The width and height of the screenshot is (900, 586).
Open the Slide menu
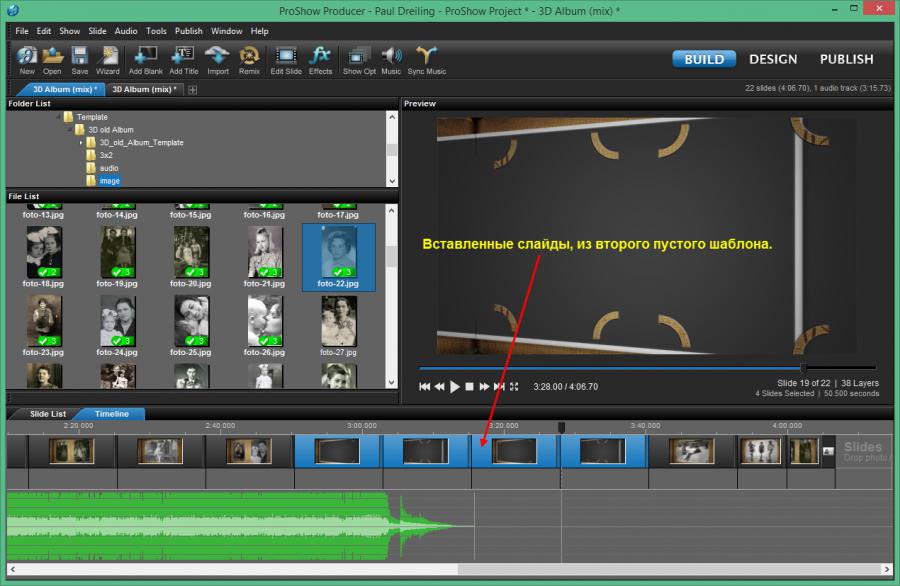[x=97, y=31]
